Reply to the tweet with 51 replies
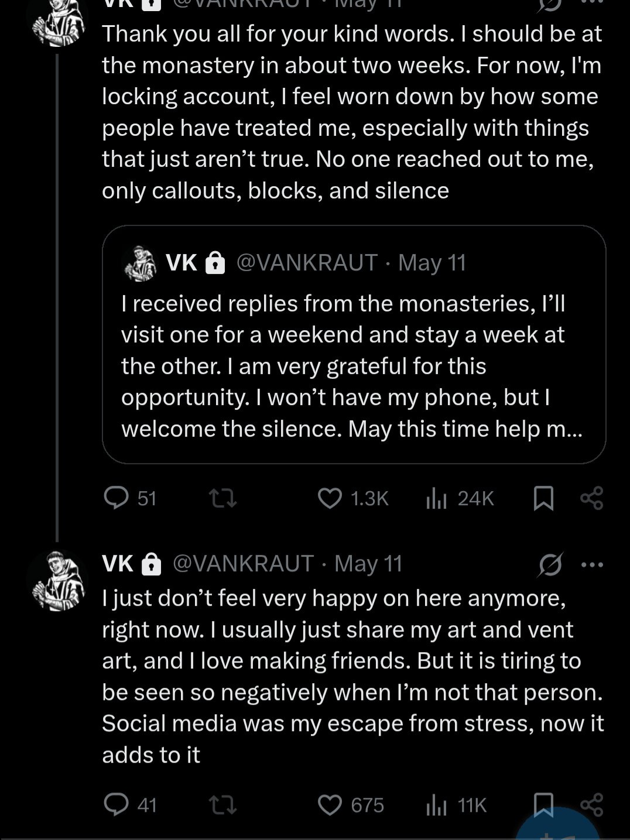The height and width of the screenshot is (840, 630). pos(116,498)
